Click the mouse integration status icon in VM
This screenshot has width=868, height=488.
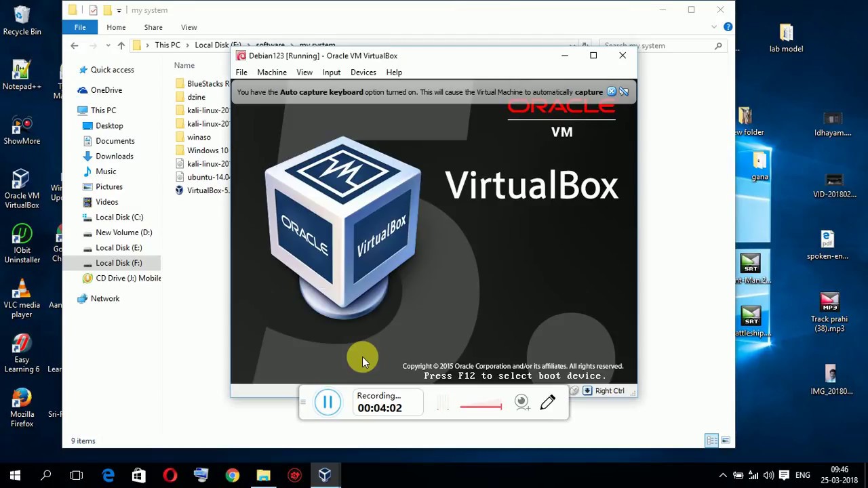click(574, 390)
